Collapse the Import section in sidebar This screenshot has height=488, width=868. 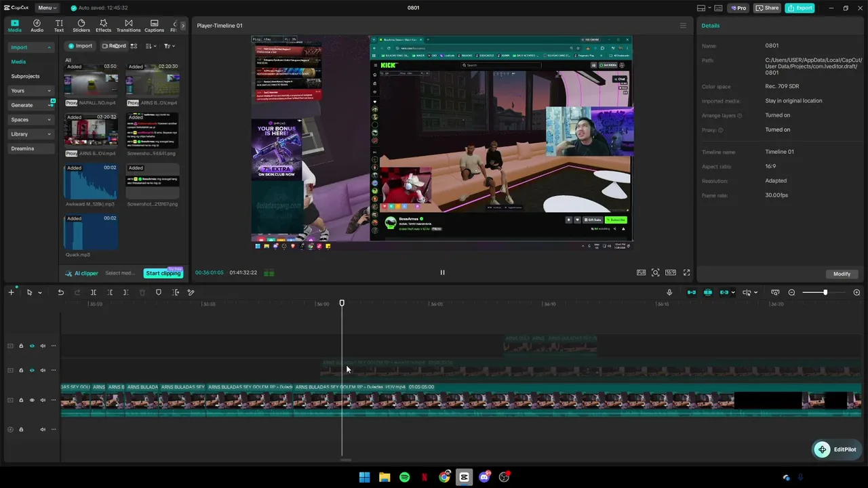pos(31,47)
